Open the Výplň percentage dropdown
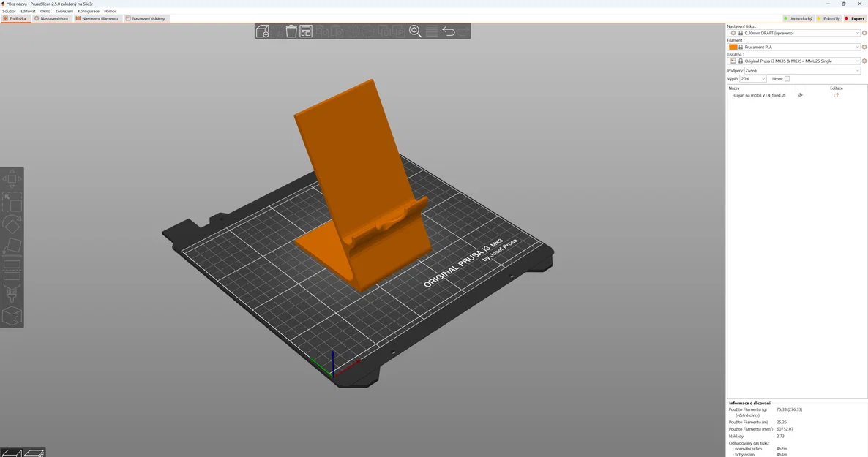 coord(753,78)
